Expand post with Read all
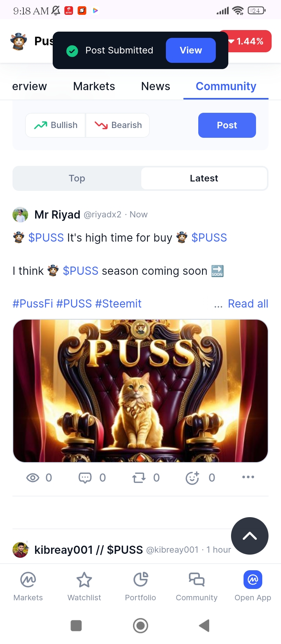Screen dimensions: 281x644 [x=248, y=304]
